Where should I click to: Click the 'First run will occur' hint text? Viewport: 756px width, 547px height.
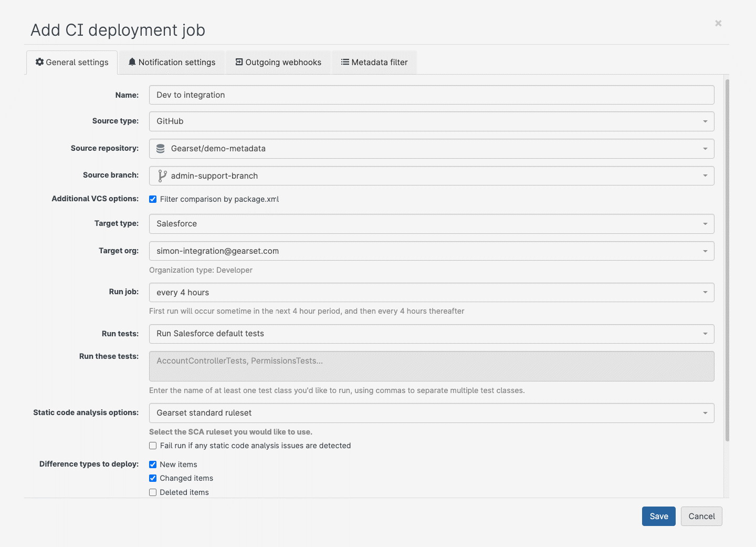(307, 311)
